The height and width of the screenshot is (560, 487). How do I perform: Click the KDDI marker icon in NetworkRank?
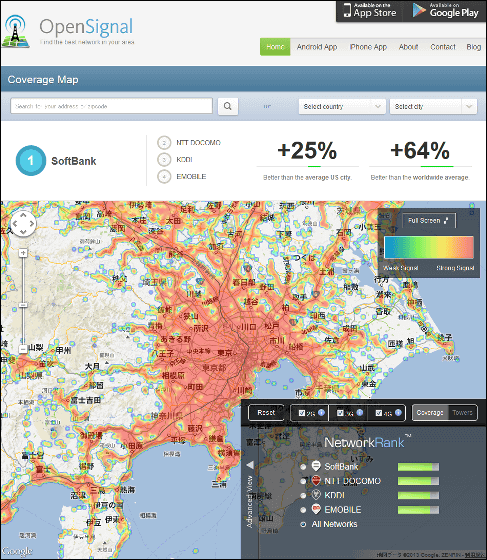pyautogui.click(x=316, y=495)
